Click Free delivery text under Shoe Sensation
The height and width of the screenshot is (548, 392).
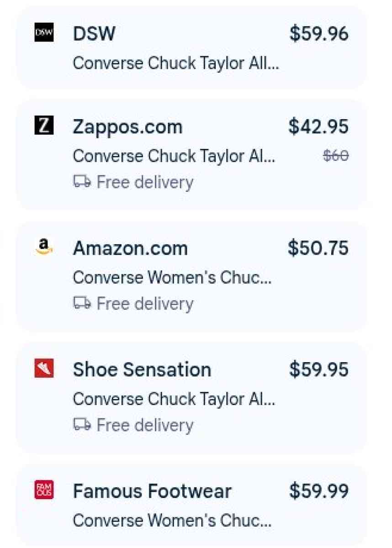[144, 424]
